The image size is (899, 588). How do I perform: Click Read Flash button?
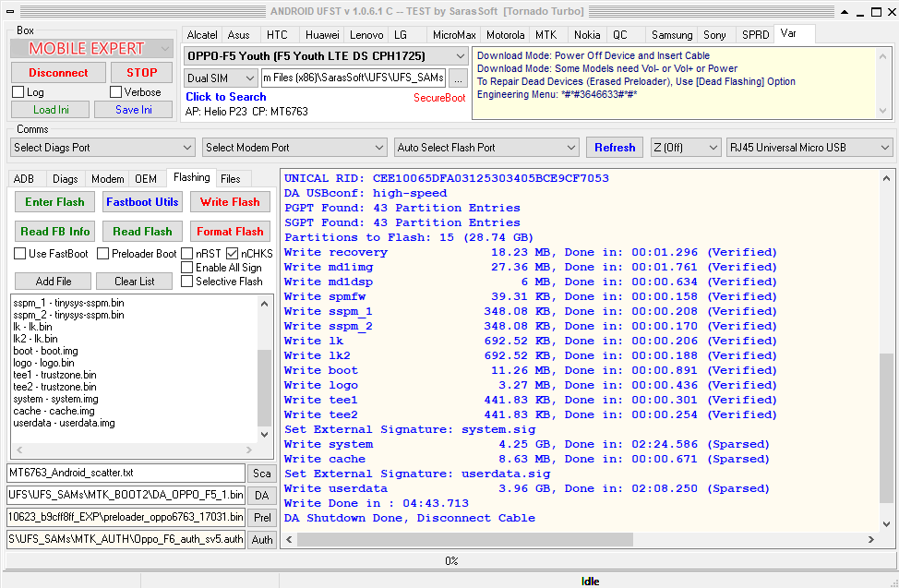pyautogui.click(x=142, y=232)
